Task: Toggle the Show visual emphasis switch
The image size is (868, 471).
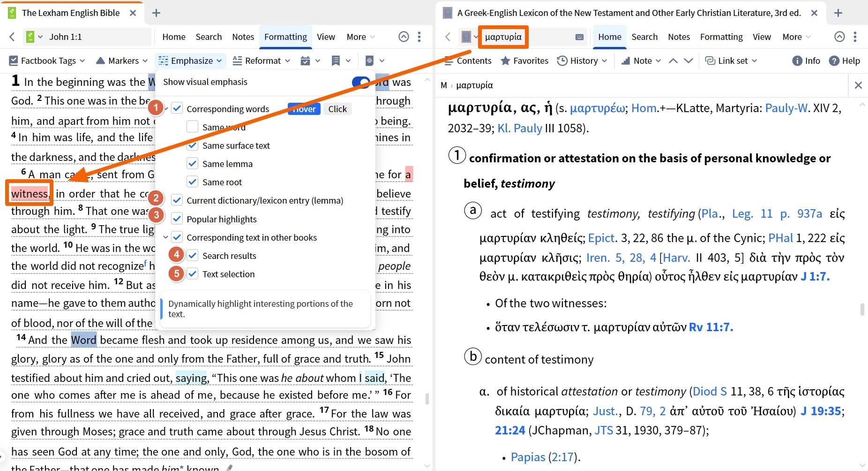Action: click(361, 82)
